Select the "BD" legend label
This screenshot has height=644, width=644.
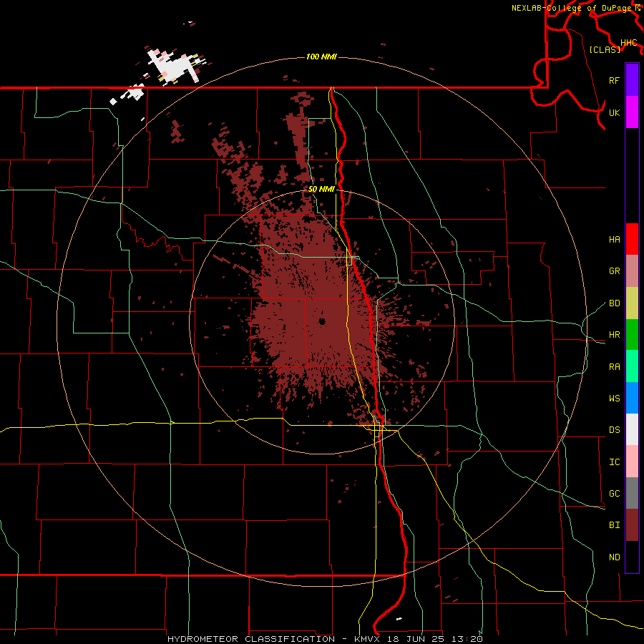614,303
